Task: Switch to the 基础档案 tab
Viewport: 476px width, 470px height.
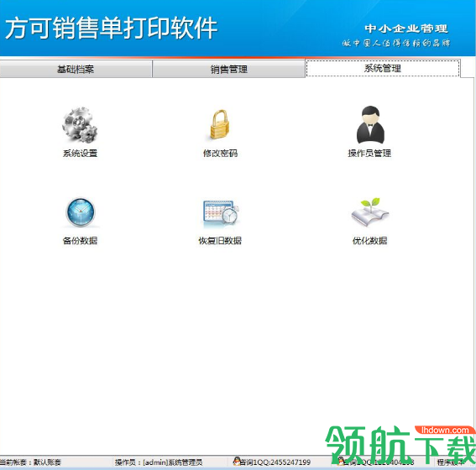Action: pyautogui.click(x=76, y=69)
